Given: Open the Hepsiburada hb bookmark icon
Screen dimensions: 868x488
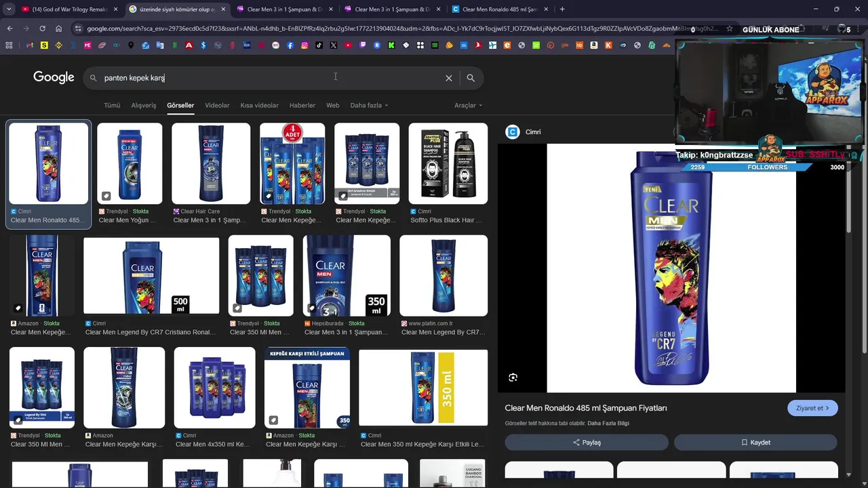Looking at the screenshot, I should point(579,45).
